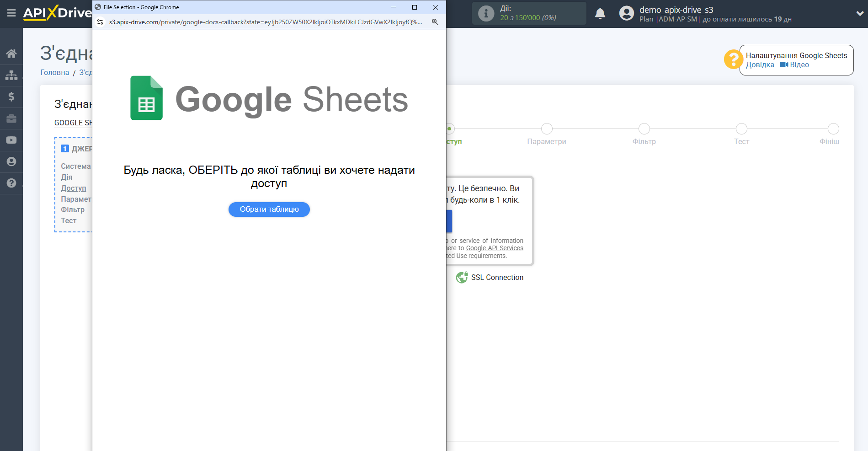Click the Google Sheets logo icon

click(146, 98)
